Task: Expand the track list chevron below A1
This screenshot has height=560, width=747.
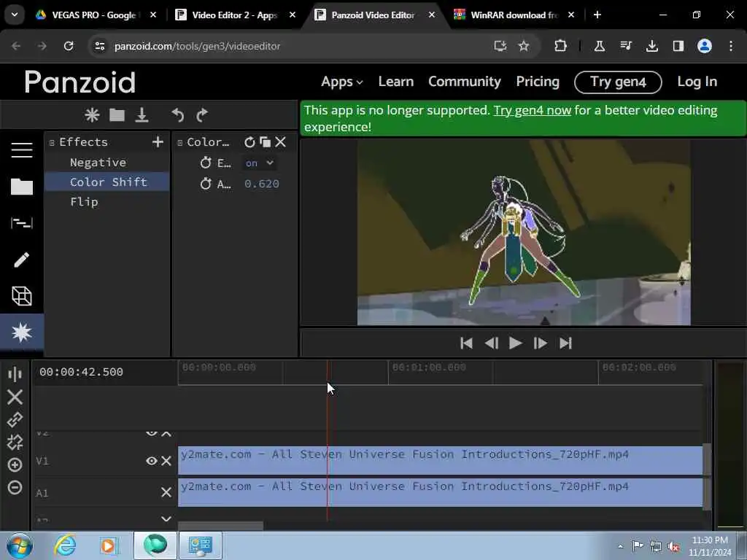Action: coord(166,518)
